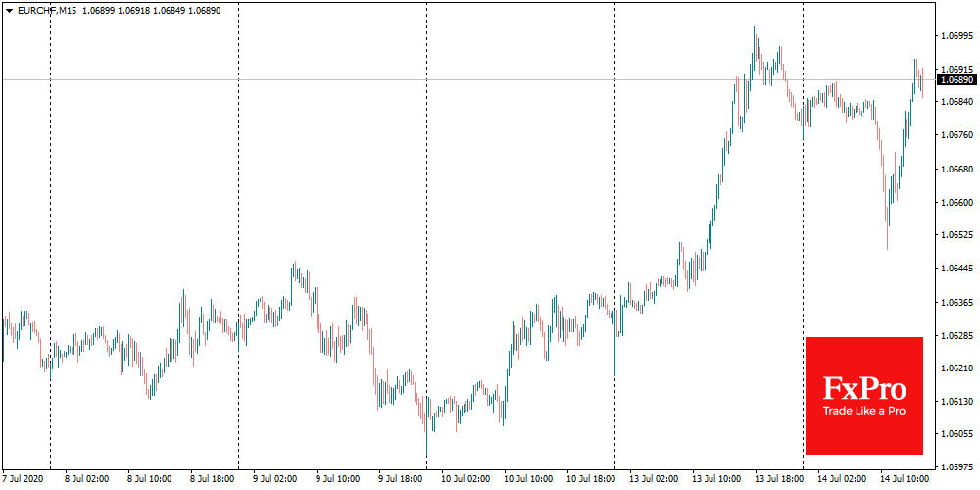This screenshot has width=980, height=490.
Task: Click the 1.05975 price axis label
Action: (x=956, y=467)
